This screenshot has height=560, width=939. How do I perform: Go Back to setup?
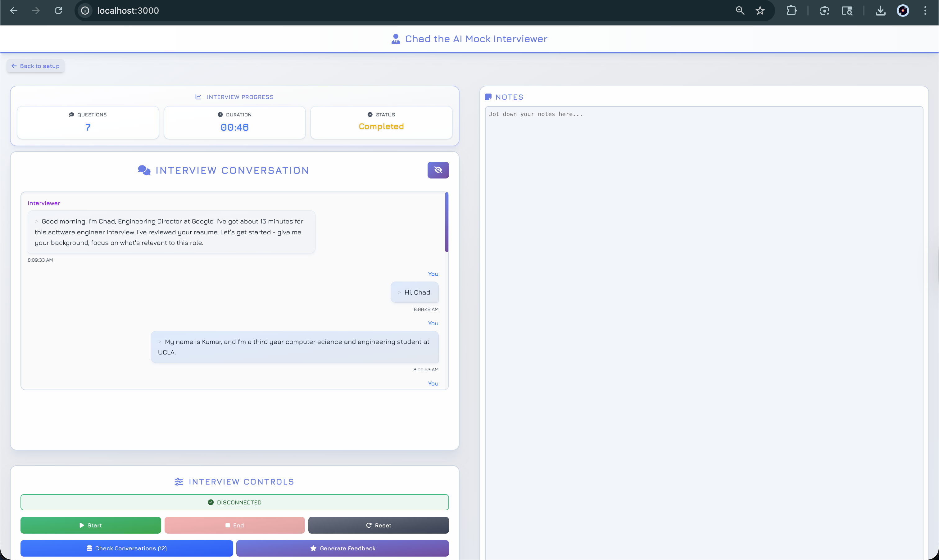tap(35, 66)
